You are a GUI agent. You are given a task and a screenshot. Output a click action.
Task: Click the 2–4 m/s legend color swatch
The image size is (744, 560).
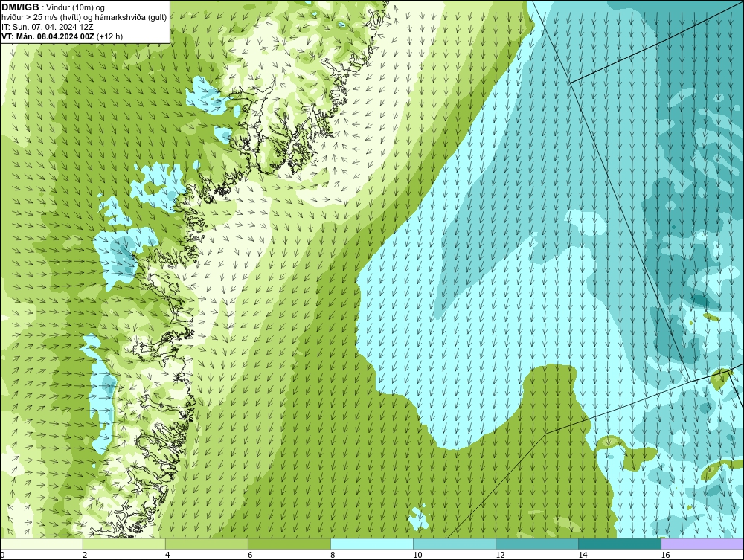[x=124, y=544]
